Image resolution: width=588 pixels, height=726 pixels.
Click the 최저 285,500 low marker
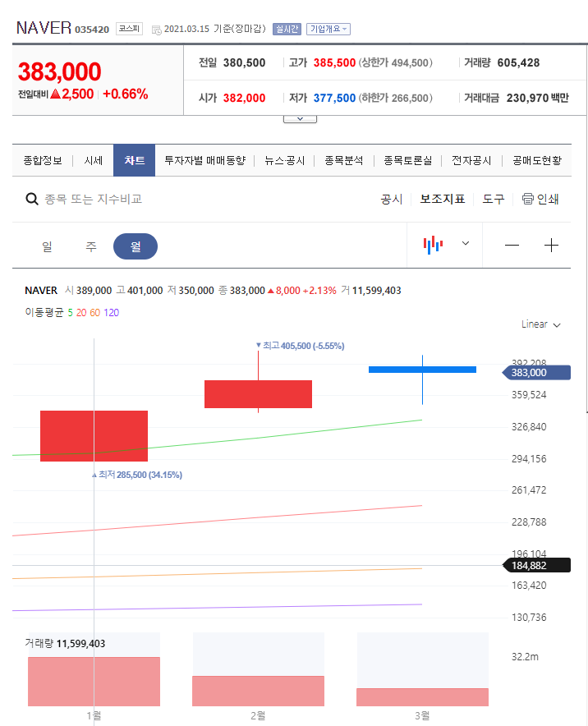137,475
